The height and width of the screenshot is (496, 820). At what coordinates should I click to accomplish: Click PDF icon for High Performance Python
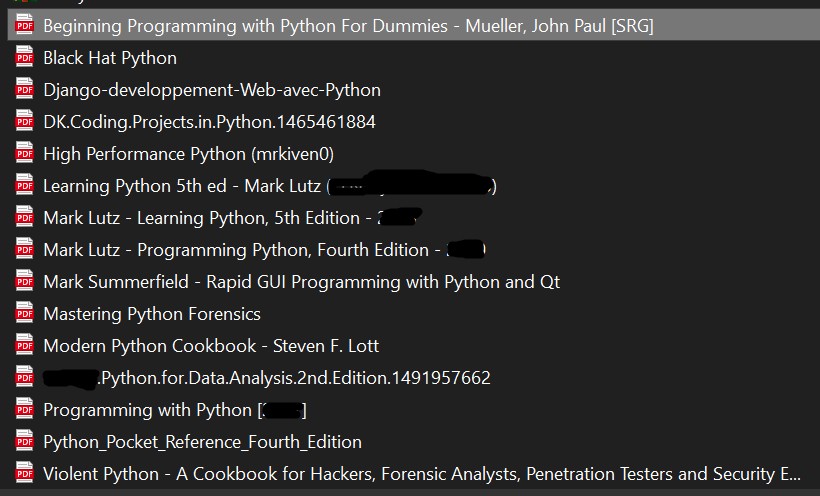coord(25,153)
